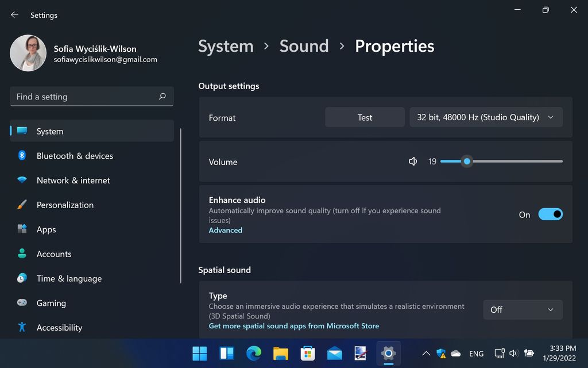
Task: Expand hidden icons in the system tray
Action: [x=425, y=354]
